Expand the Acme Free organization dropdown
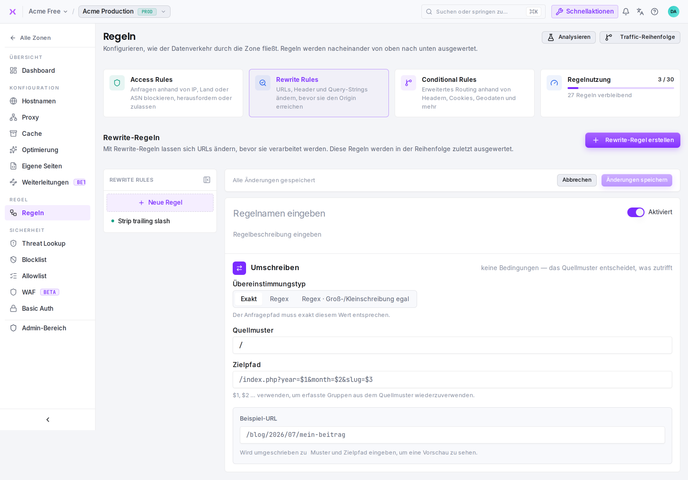This screenshot has height=480, width=688. click(x=48, y=11)
